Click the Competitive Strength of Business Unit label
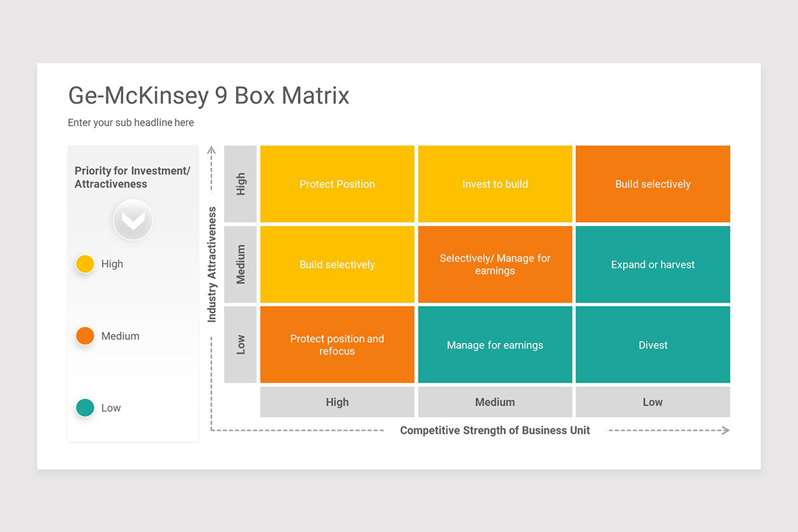The image size is (798, 532). point(495,430)
